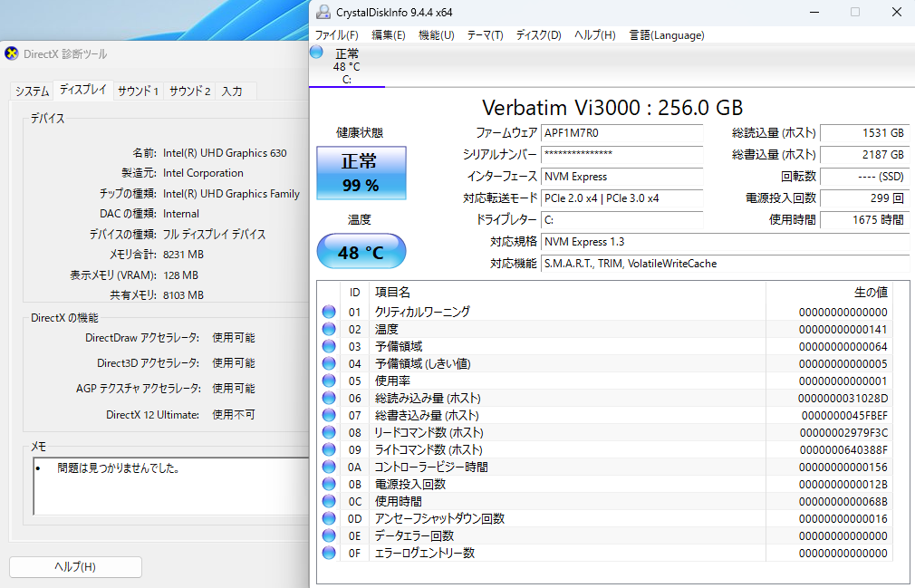Click the masked シリアルナンバー field
This screenshot has width=915, height=588.
point(622,155)
